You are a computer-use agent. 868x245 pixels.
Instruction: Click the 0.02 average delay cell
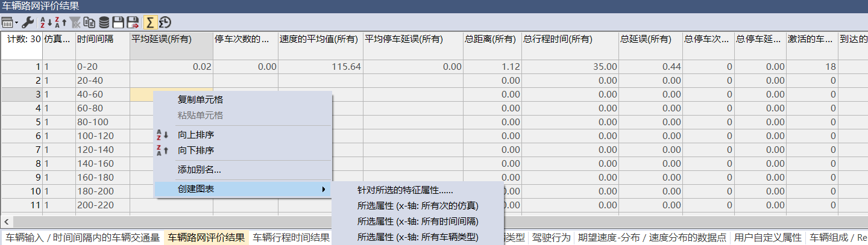click(x=171, y=67)
